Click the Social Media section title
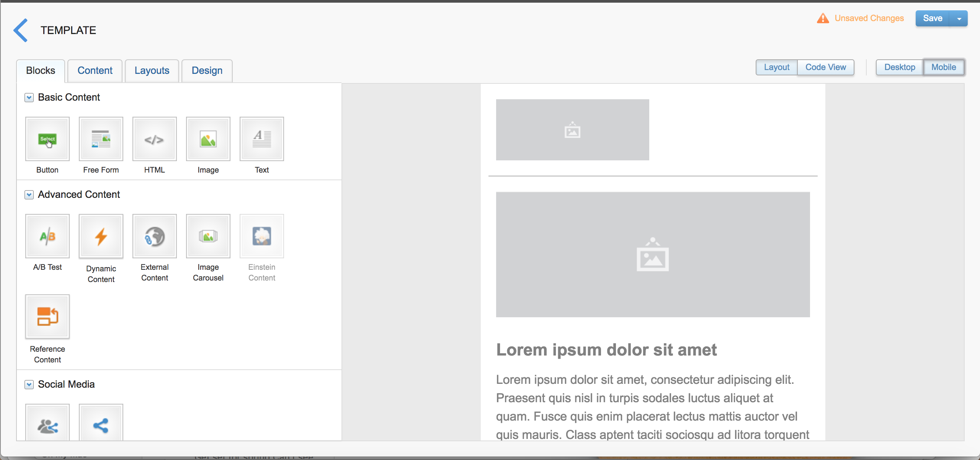This screenshot has height=460, width=980. click(66, 385)
